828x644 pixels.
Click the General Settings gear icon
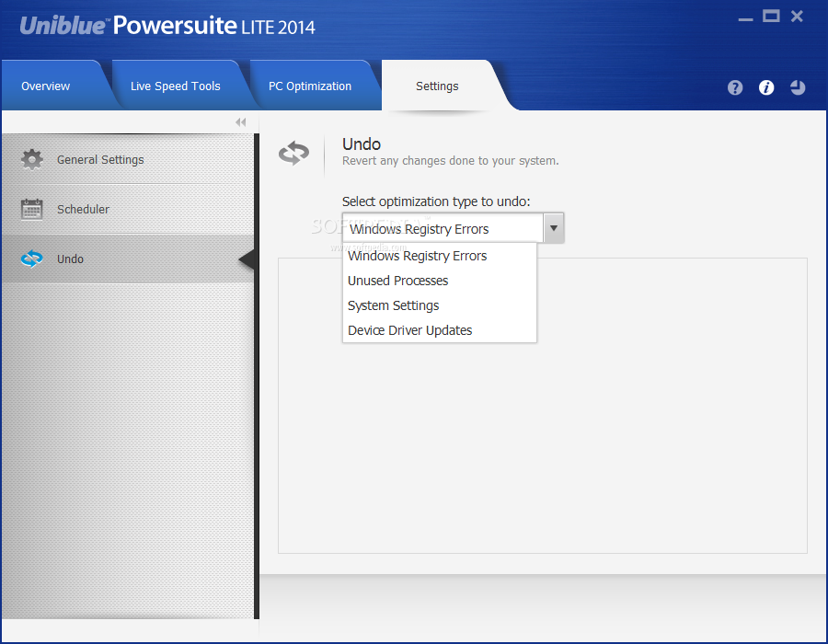(31, 159)
